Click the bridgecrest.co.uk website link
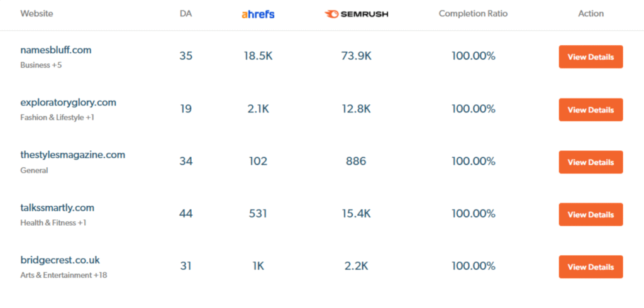 point(60,260)
